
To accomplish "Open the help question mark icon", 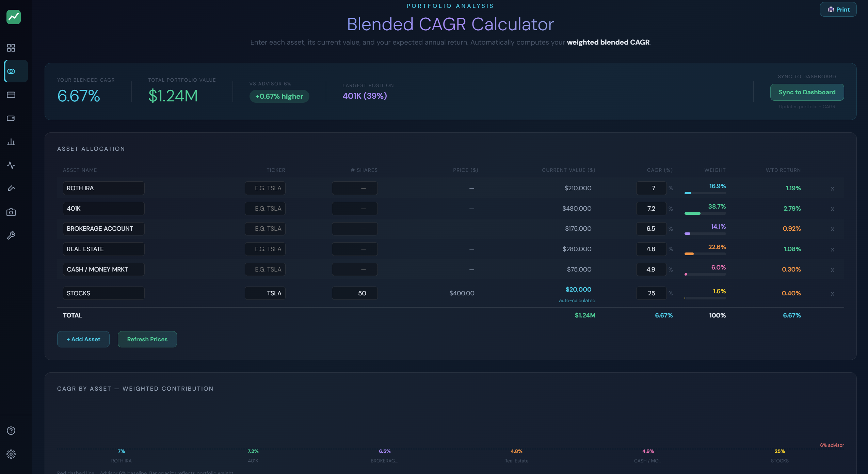I will [x=11, y=430].
